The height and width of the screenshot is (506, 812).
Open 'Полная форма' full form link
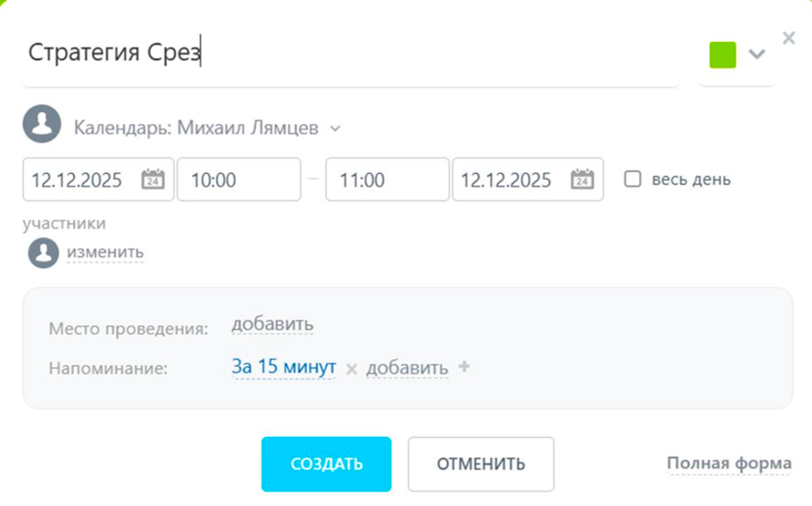(729, 463)
